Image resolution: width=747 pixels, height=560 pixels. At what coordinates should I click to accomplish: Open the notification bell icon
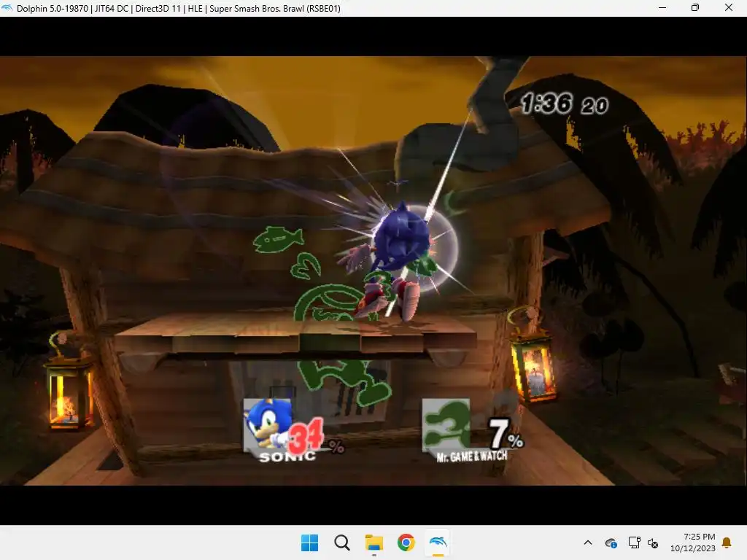pyautogui.click(x=727, y=542)
